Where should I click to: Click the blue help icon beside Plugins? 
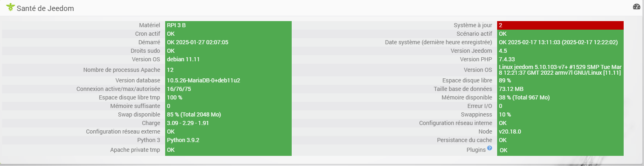(x=489, y=148)
